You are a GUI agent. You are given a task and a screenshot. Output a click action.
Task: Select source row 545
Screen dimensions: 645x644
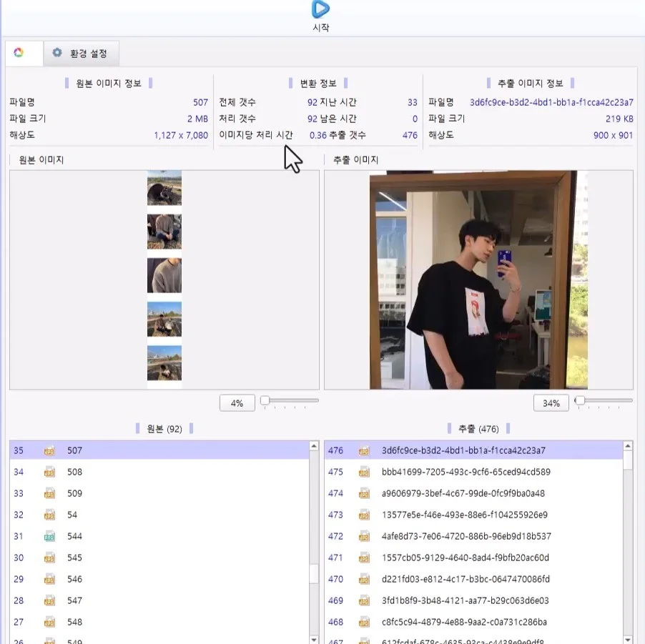click(159, 558)
